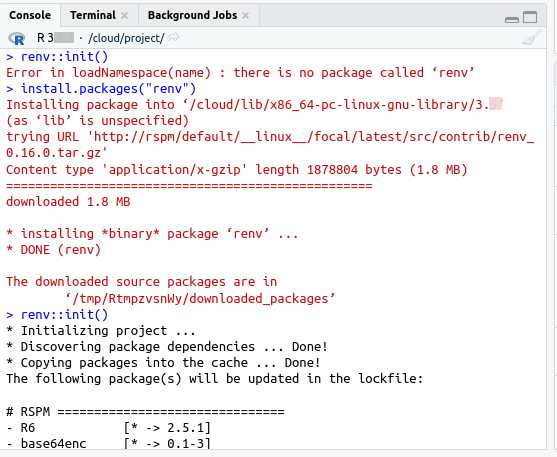The width and height of the screenshot is (557, 457).
Task: Click the /cloud/project/ path label
Action: coord(126,38)
